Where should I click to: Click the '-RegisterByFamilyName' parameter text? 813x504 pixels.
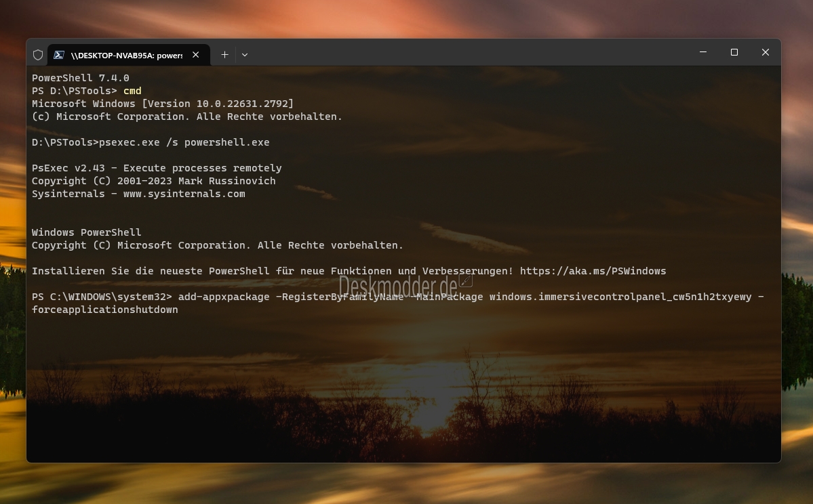(x=340, y=297)
